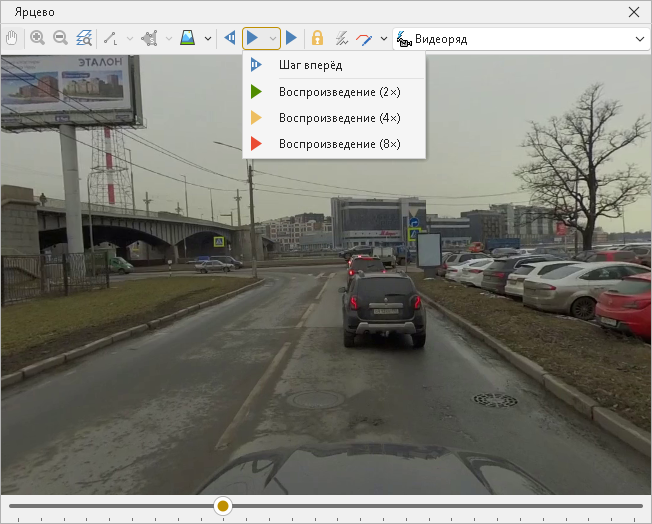The height and width of the screenshot is (524, 652).
Task: Select the pan hand tool
Action: pos(12,39)
